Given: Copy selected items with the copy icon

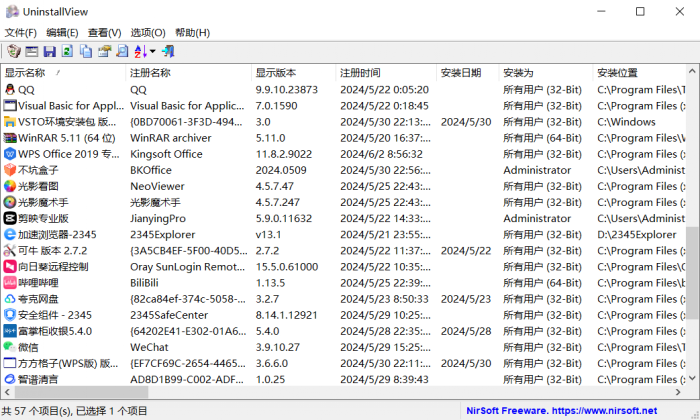Looking at the screenshot, I should [x=86, y=51].
